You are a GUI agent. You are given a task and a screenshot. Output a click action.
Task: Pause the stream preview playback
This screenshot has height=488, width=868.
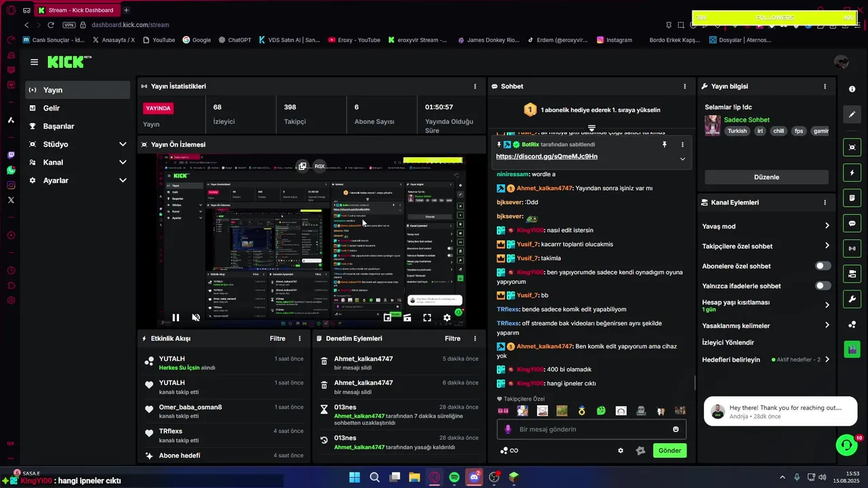point(176,317)
